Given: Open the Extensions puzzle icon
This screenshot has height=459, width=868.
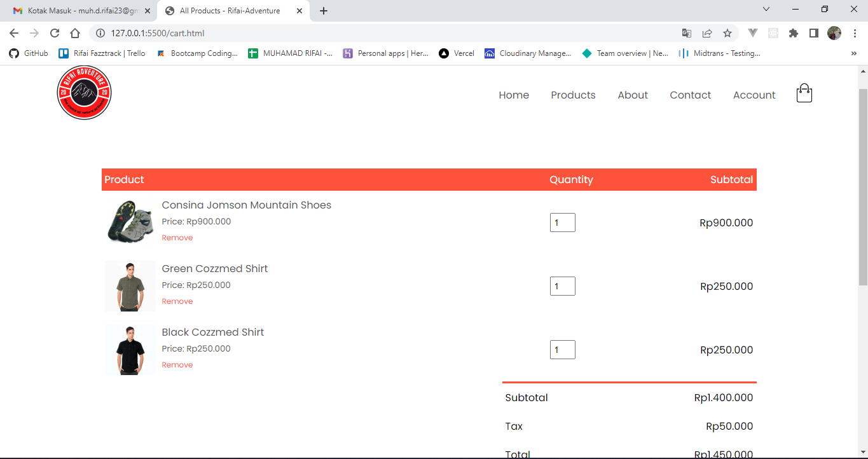Looking at the screenshot, I should 794,33.
